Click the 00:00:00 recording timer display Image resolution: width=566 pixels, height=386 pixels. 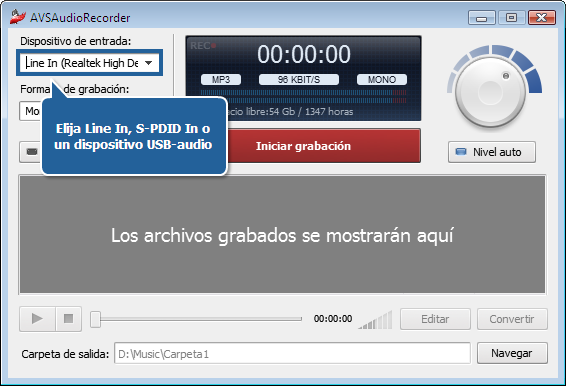304,54
